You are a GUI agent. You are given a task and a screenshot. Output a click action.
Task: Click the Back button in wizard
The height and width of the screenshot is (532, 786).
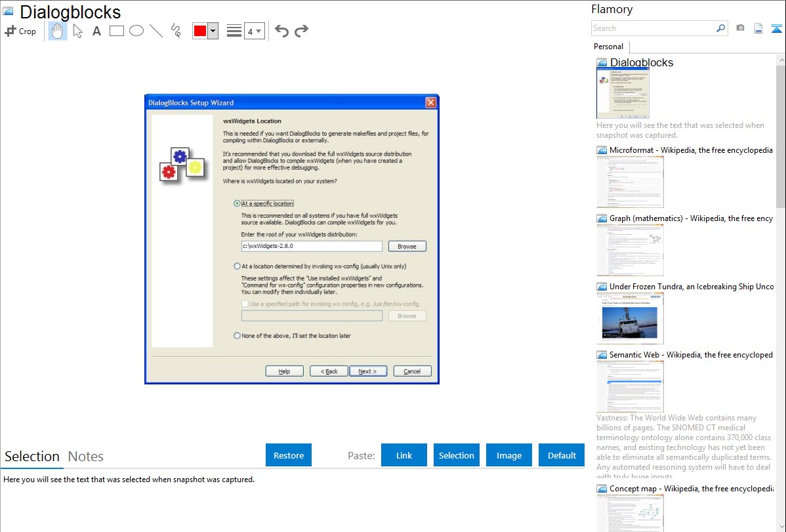(x=329, y=371)
